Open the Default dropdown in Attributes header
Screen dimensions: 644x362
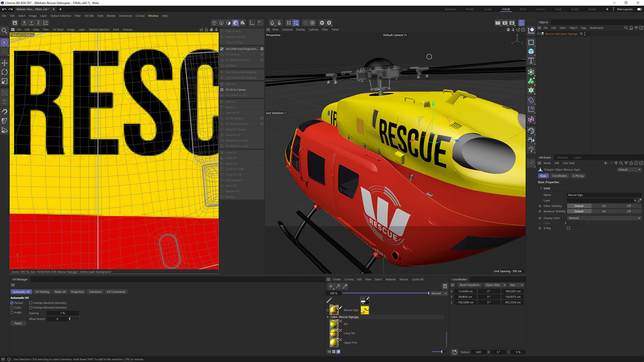coord(629,170)
